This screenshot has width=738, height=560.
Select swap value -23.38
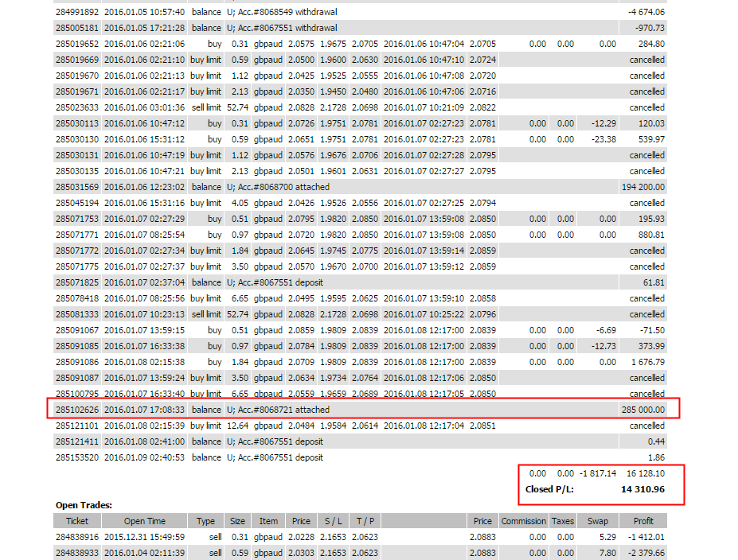[604, 140]
